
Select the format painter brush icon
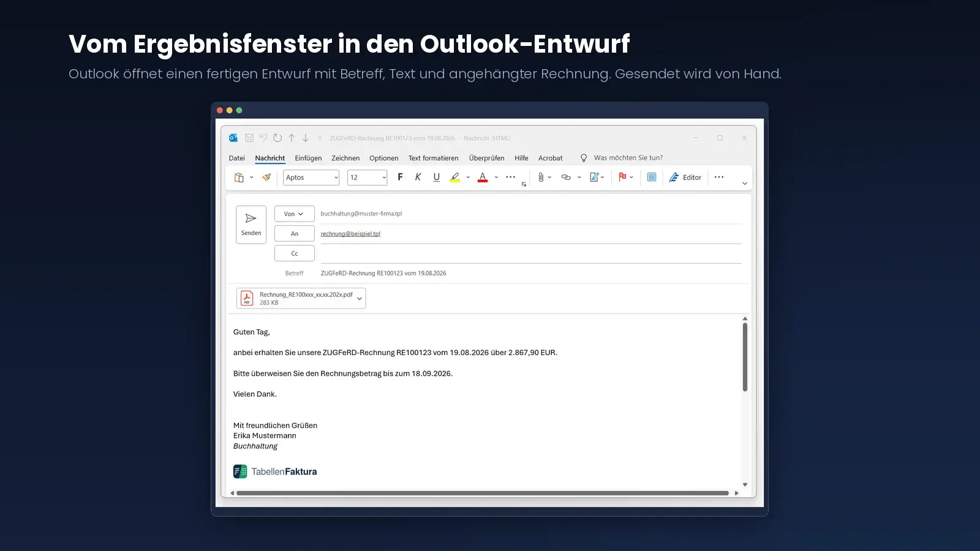(x=266, y=178)
